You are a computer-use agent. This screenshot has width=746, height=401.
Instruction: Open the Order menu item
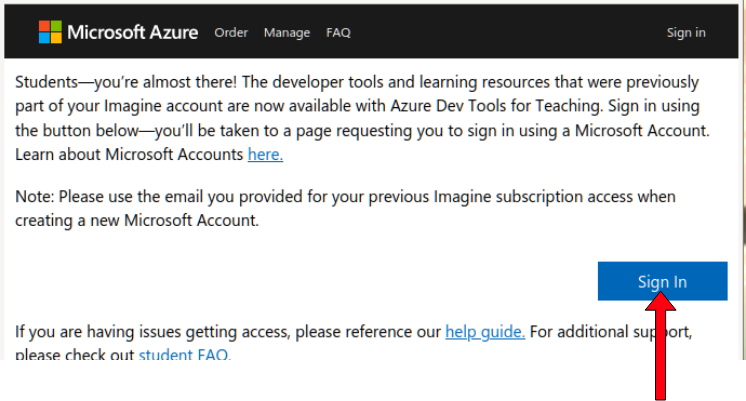coord(231,33)
